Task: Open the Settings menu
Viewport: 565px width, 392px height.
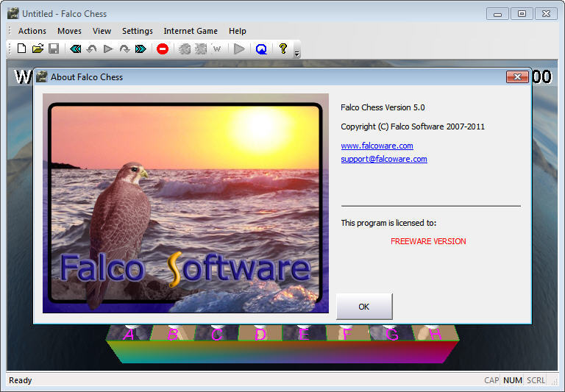Action: [138, 31]
